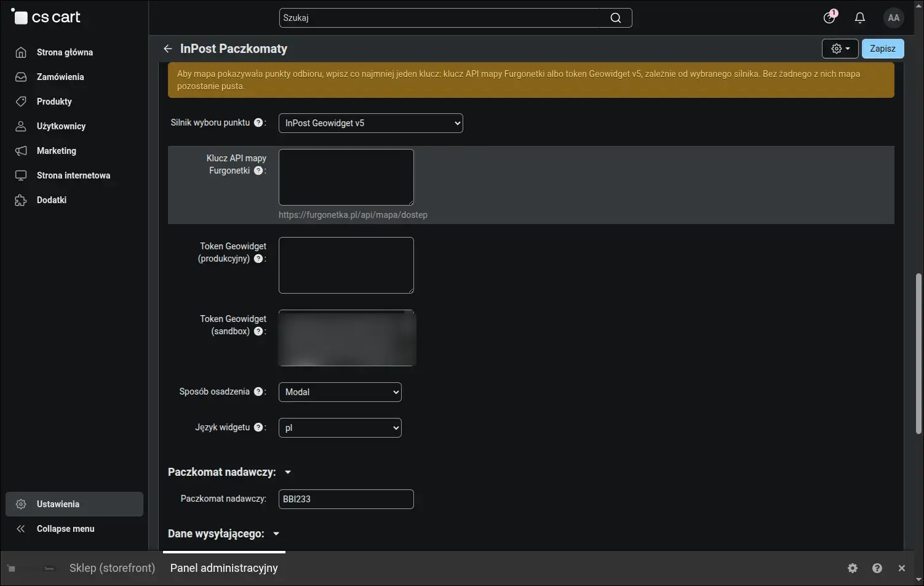Viewport: 924px width, 586px height.
Task: Click the Collapse menu double-chevron icon
Action: (21, 529)
